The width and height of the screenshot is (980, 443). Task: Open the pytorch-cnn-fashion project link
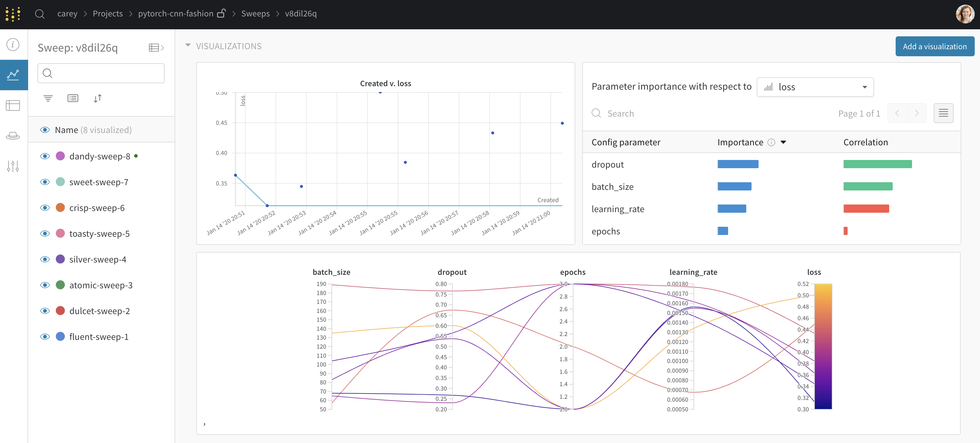pos(175,13)
